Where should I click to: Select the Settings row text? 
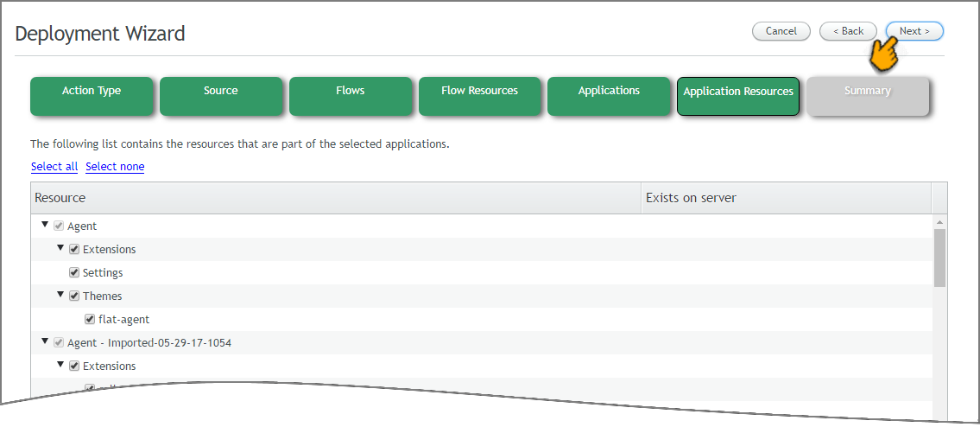click(x=103, y=273)
